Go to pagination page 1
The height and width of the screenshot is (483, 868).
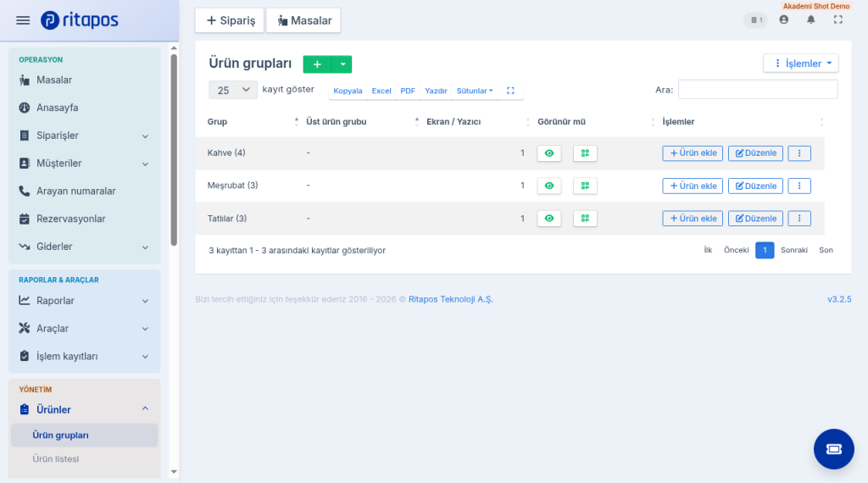point(765,250)
